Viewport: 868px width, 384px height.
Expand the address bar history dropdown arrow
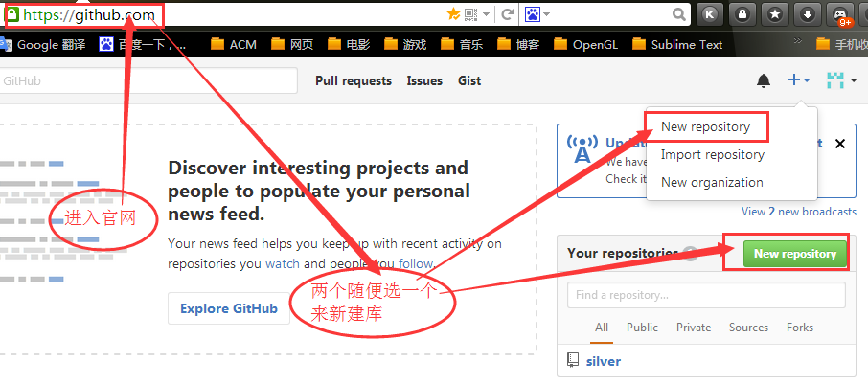coord(486,15)
